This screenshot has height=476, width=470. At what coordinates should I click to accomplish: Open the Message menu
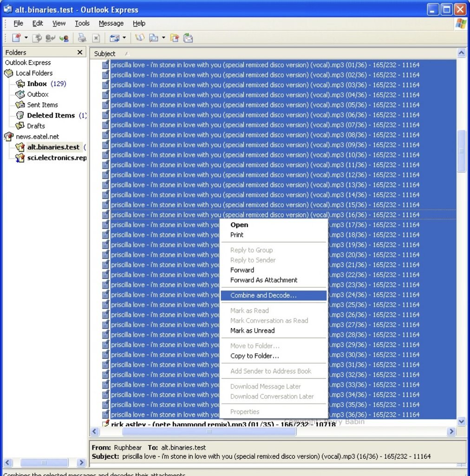tap(111, 23)
